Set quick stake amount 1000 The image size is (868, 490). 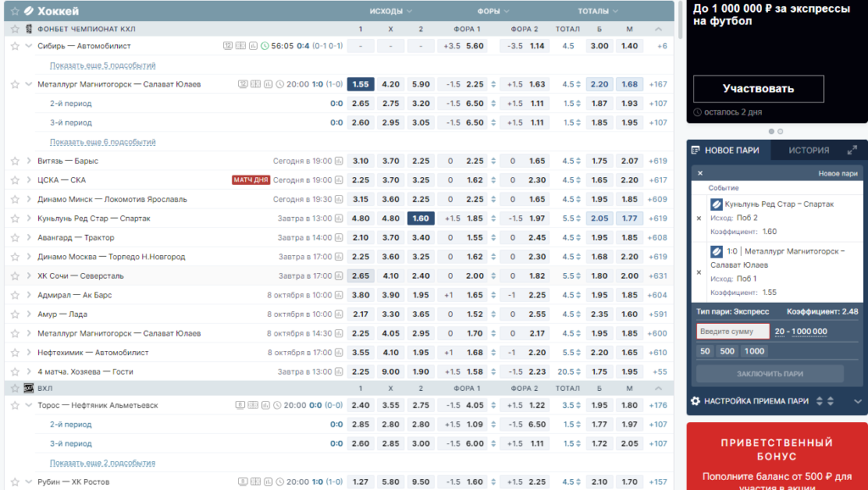[754, 351]
